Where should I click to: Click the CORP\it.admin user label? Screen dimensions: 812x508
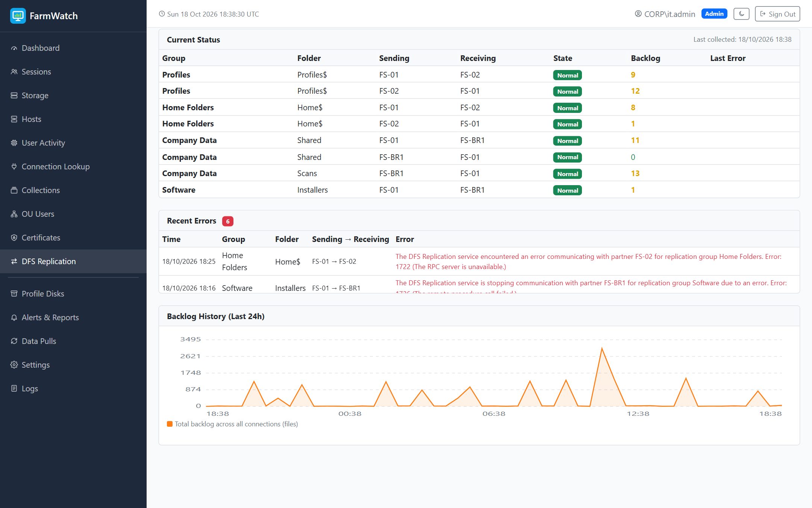click(x=670, y=14)
